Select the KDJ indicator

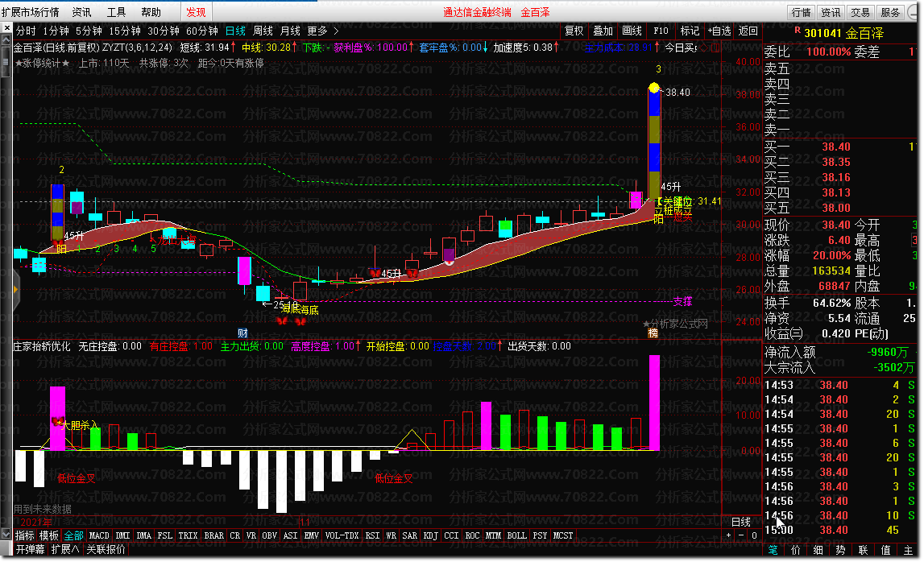point(431,535)
